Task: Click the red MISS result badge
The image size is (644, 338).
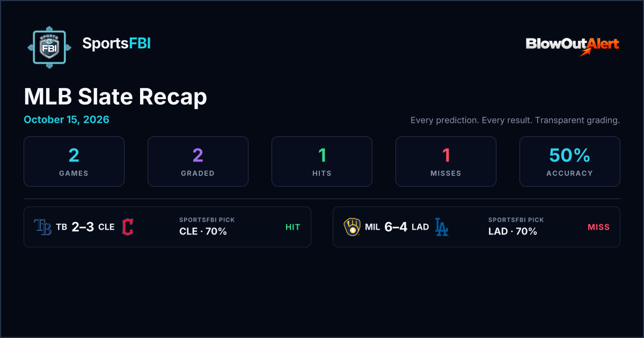Action: (x=599, y=227)
